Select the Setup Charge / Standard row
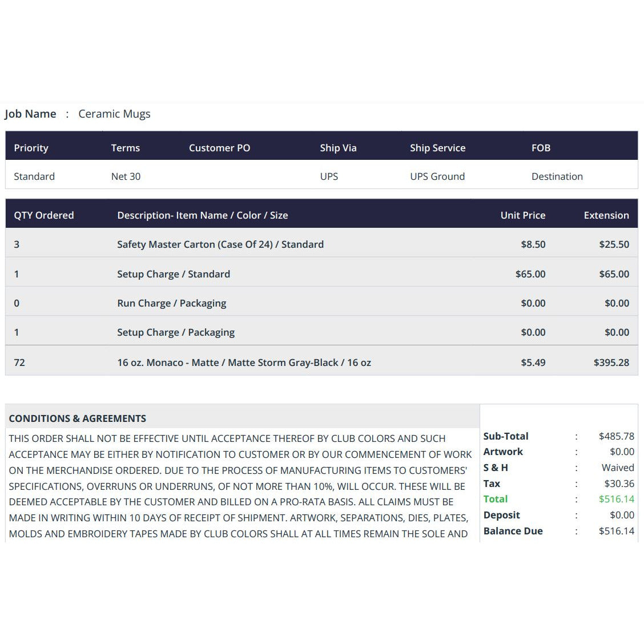Image resolution: width=644 pixels, height=644 pixels. pos(321,274)
